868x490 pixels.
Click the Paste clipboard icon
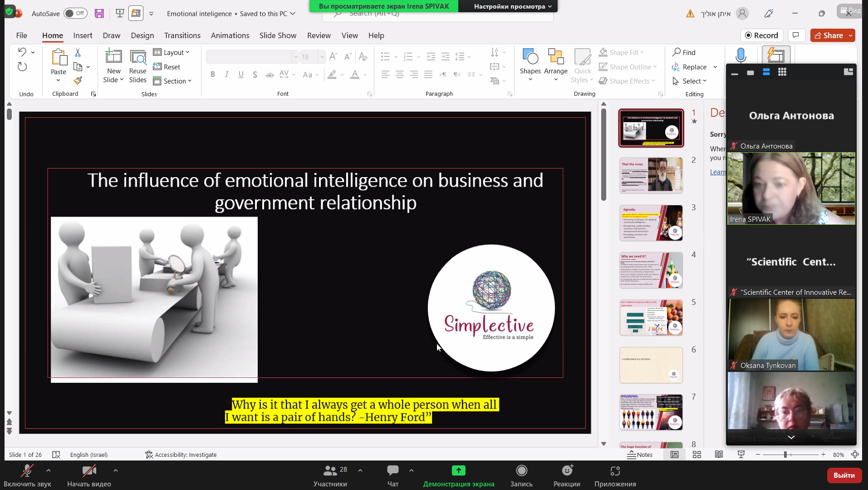click(x=59, y=57)
